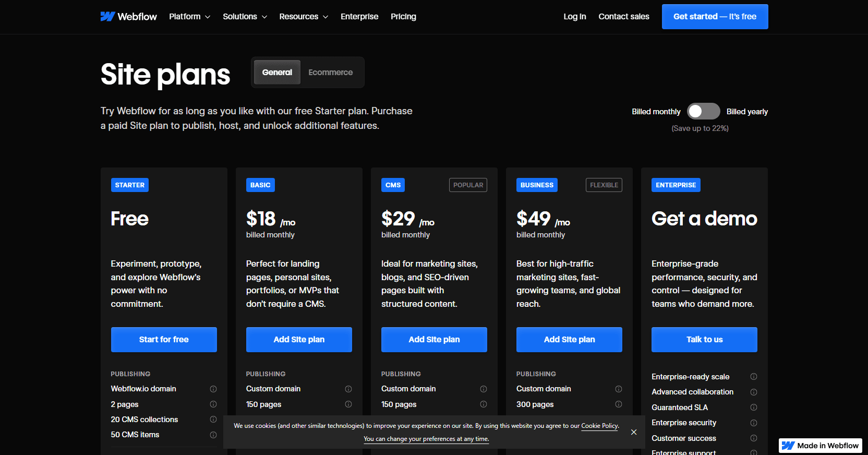Click Contact sales
This screenshot has height=455, width=868.
(x=624, y=17)
